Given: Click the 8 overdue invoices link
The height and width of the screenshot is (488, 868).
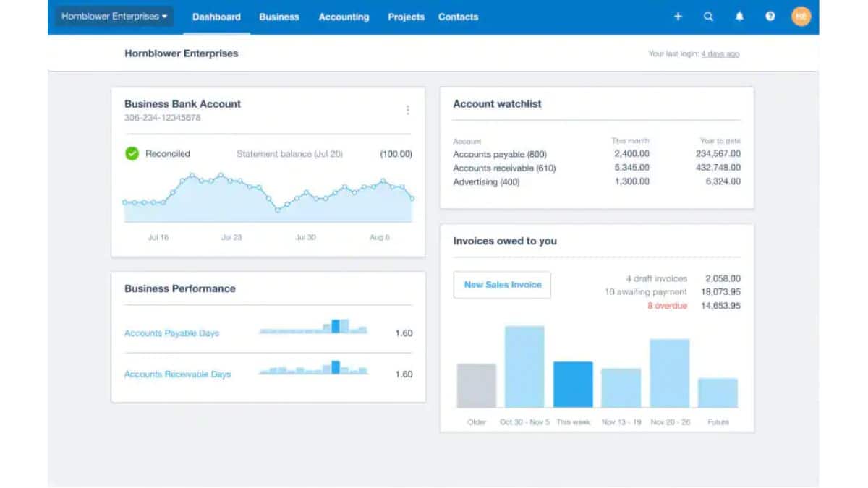Looking at the screenshot, I should pyautogui.click(x=667, y=306).
